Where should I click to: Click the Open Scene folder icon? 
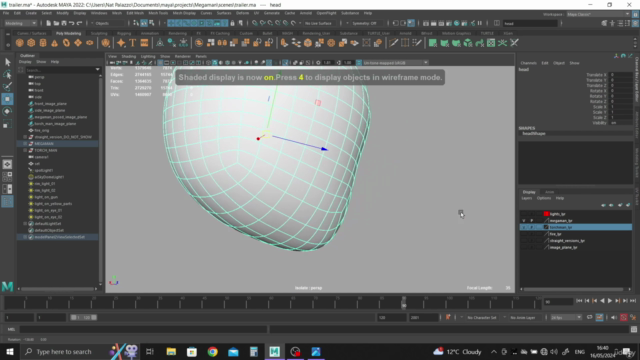click(x=56, y=23)
